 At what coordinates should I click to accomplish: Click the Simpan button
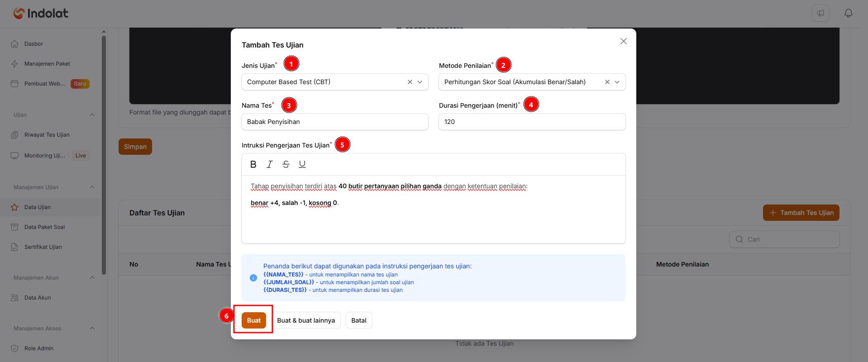click(x=135, y=147)
